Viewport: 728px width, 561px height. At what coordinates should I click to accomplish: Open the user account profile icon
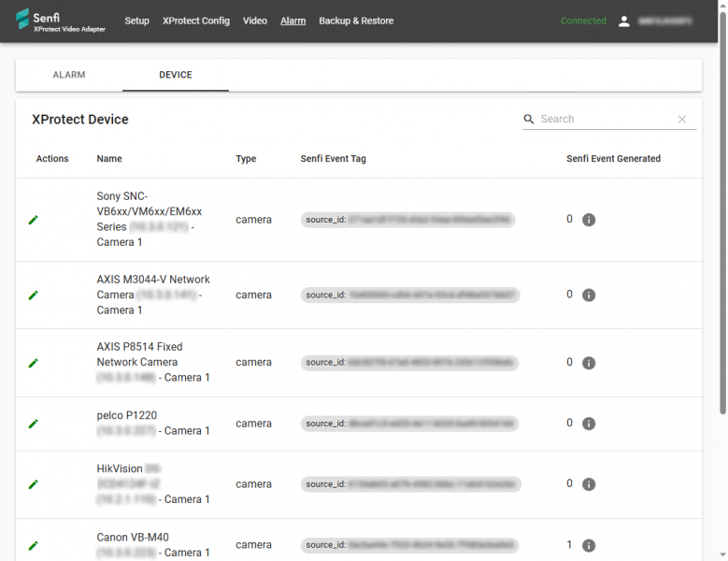pos(624,21)
